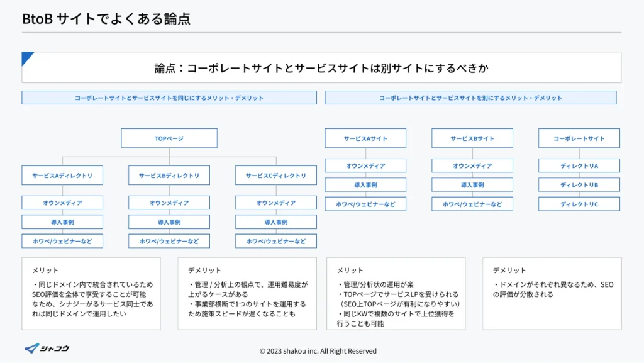Open the ディレクトリC box
Image resolution: width=644 pixels, height=363 pixels.
[x=579, y=204]
